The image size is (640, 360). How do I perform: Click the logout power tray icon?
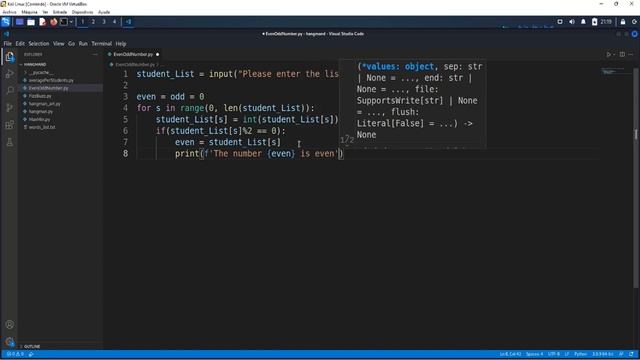tap(634, 22)
